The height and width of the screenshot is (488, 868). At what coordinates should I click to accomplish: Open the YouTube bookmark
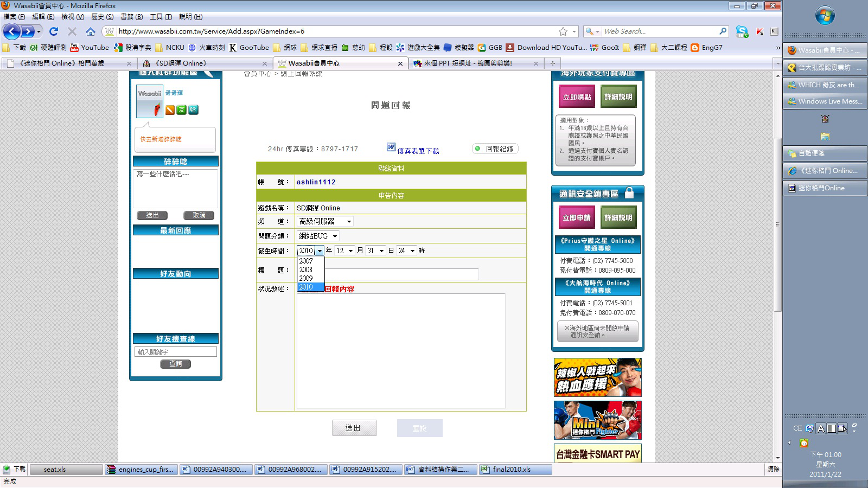[90, 48]
